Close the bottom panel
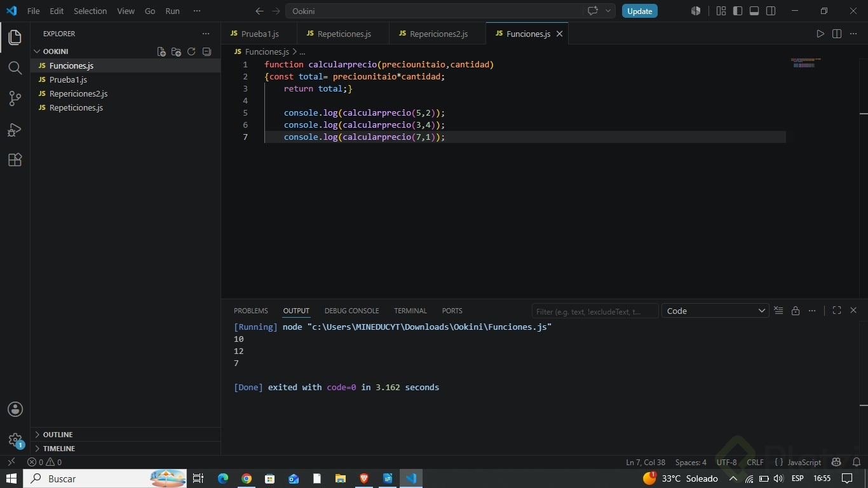This screenshot has height=488, width=868. tap(853, 311)
